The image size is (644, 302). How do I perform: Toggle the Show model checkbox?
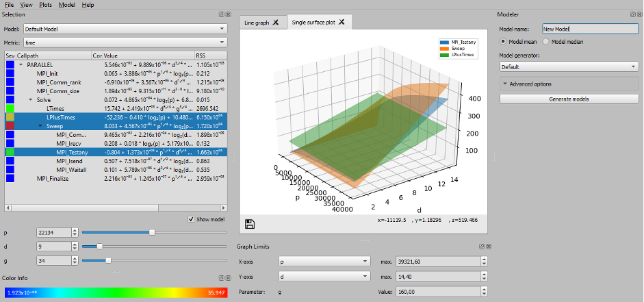click(x=190, y=219)
